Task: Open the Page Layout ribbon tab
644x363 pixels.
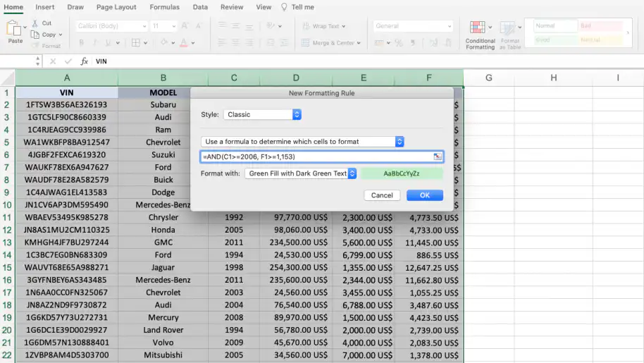Action: (x=116, y=7)
